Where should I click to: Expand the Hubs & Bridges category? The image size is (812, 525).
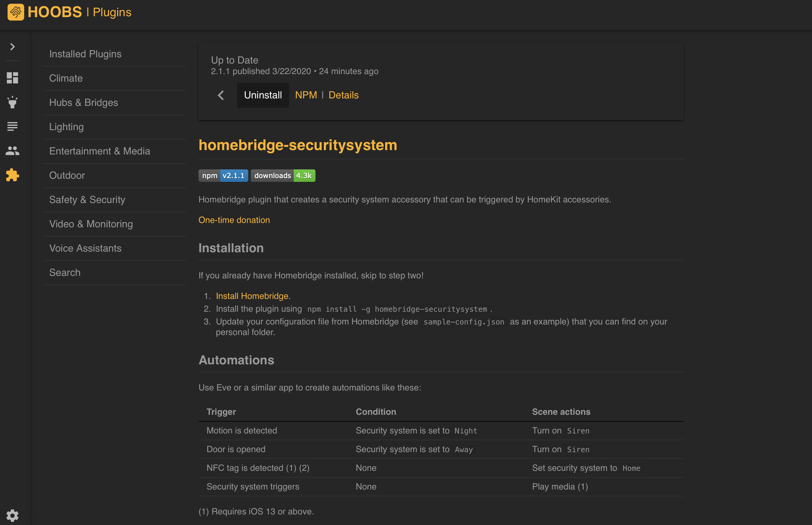pos(83,102)
